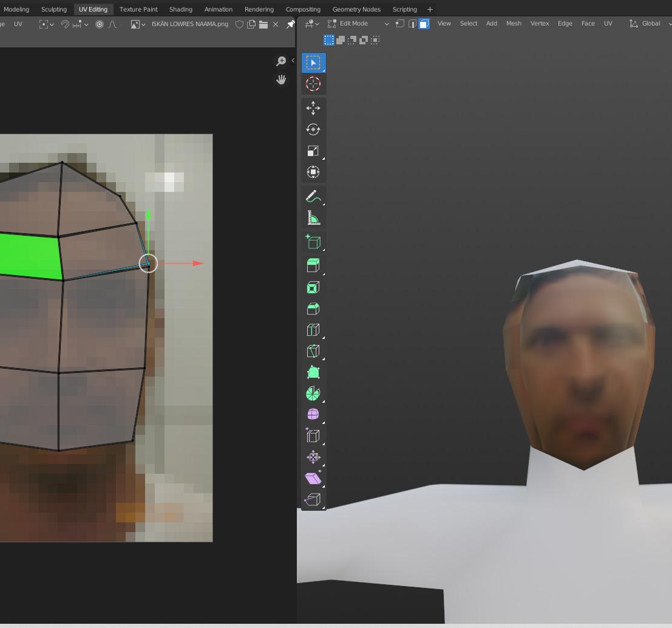Image resolution: width=672 pixels, height=628 pixels.
Task: Pick the Measure ruler tool
Action: (313, 217)
